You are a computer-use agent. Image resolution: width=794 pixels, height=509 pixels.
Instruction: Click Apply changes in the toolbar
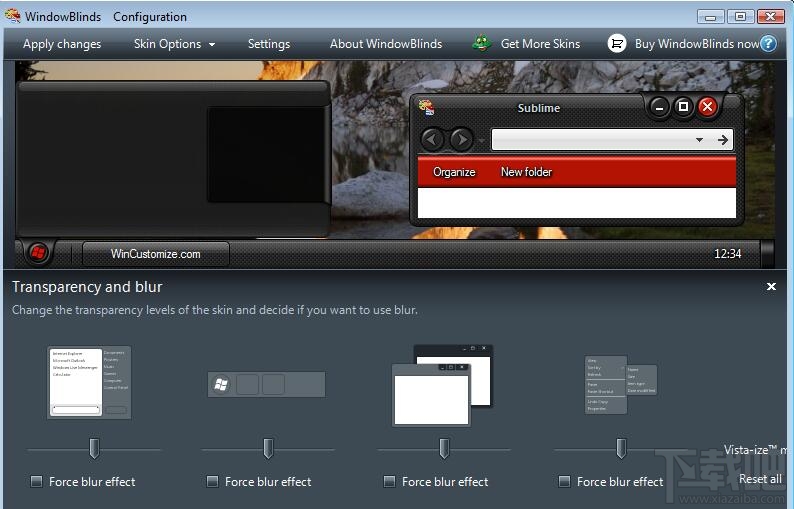[x=62, y=44]
